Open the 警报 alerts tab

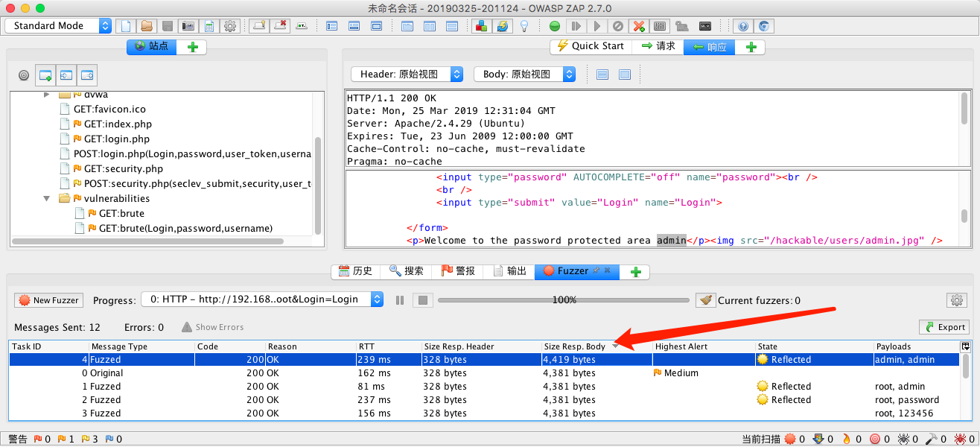(462, 271)
